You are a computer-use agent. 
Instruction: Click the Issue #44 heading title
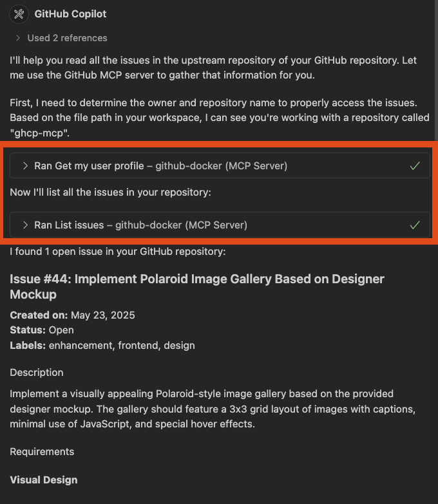click(x=197, y=286)
